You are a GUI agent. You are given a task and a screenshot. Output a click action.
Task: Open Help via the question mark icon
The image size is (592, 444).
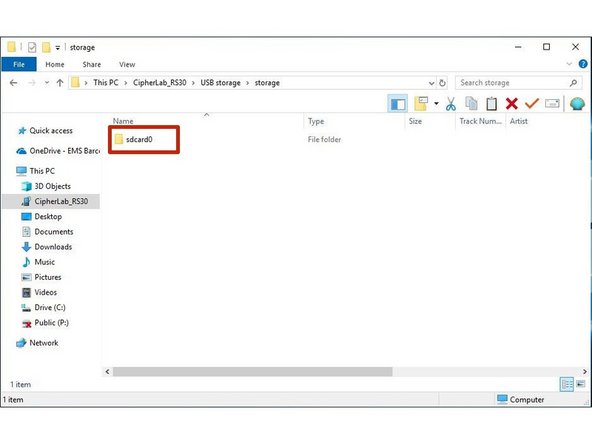coord(583,64)
